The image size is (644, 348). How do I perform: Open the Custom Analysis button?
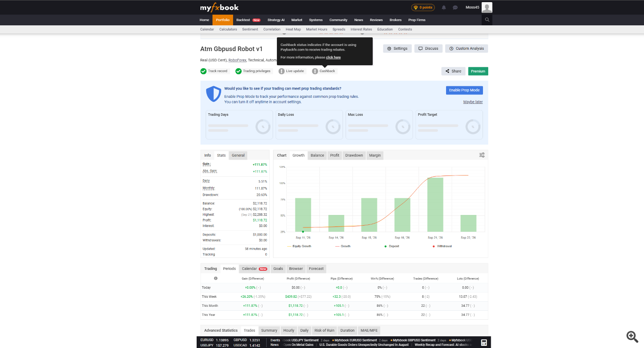pos(467,48)
